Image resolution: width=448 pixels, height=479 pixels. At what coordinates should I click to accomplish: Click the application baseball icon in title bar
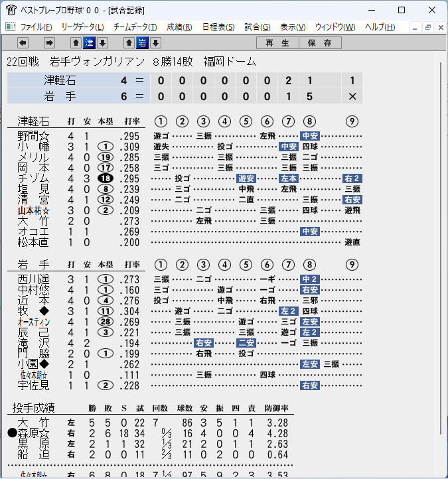(11, 10)
